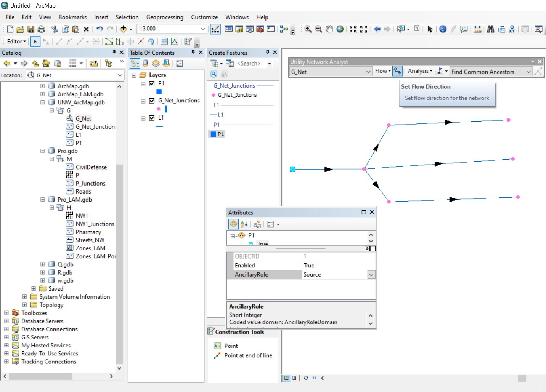
Task: Select the Point at end of line tool
Action: tap(248, 355)
